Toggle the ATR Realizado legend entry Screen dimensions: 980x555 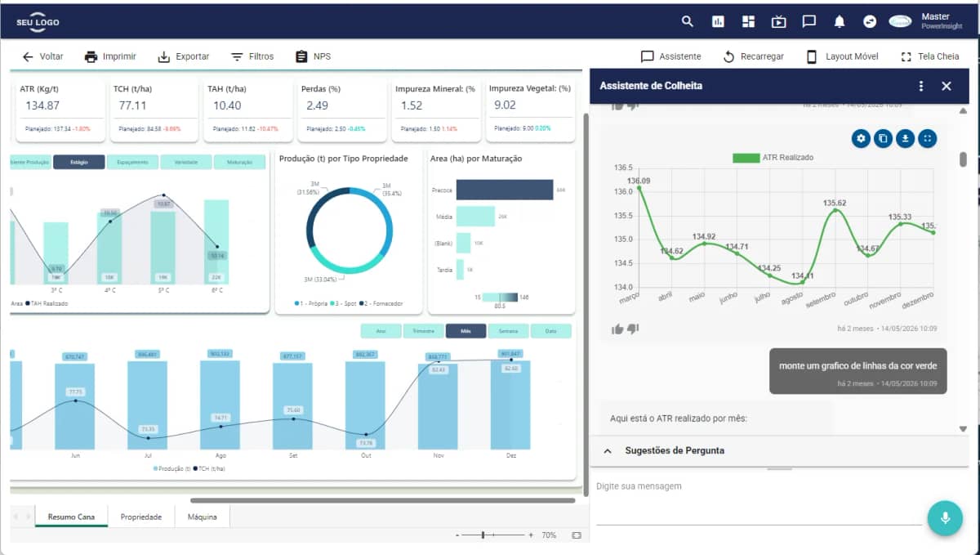point(773,158)
